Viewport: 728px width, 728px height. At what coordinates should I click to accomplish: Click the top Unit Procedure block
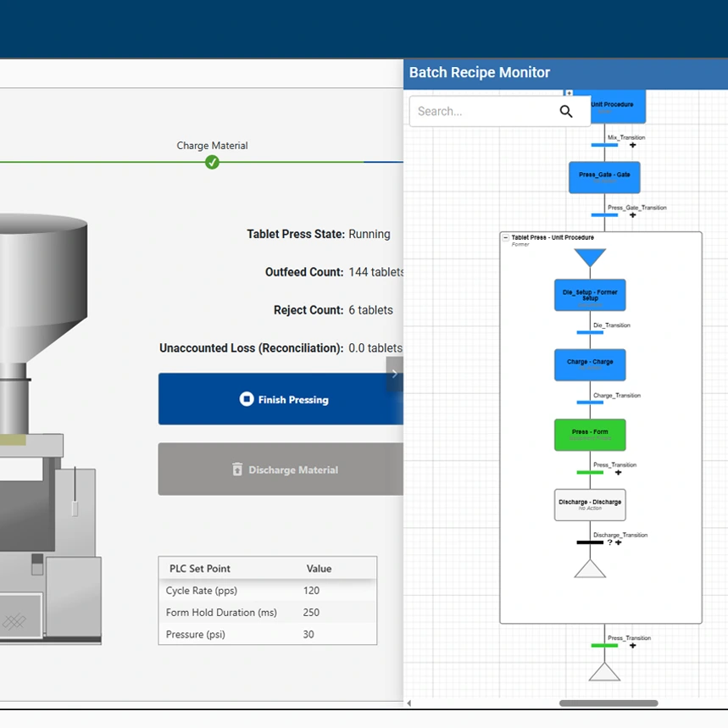click(x=618, y=108)
